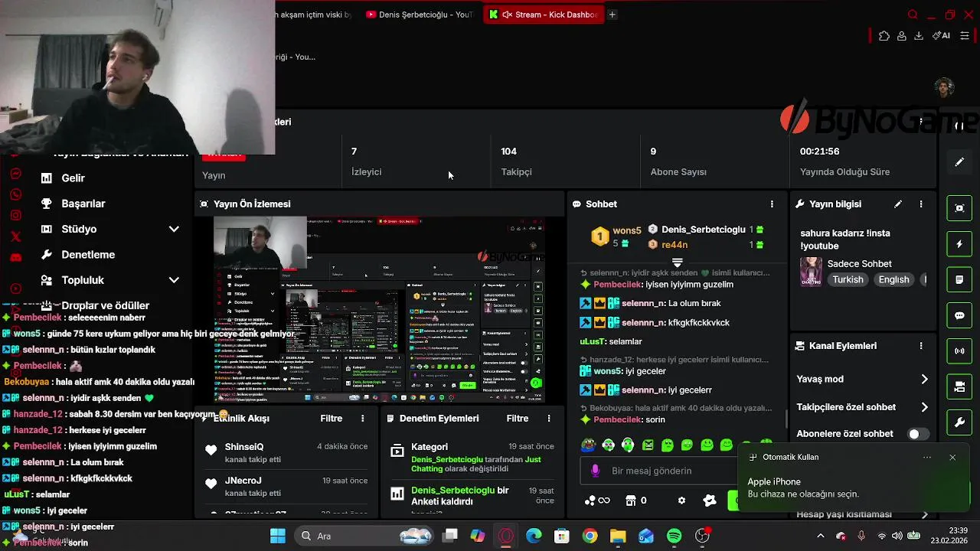Expand the Topluluk menu chevron
Image resolution: width=980 pixels, height=551 pixels.
point(174,280)
